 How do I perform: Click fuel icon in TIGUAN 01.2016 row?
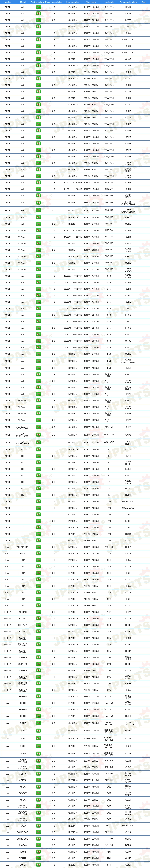tap(39, 852)
